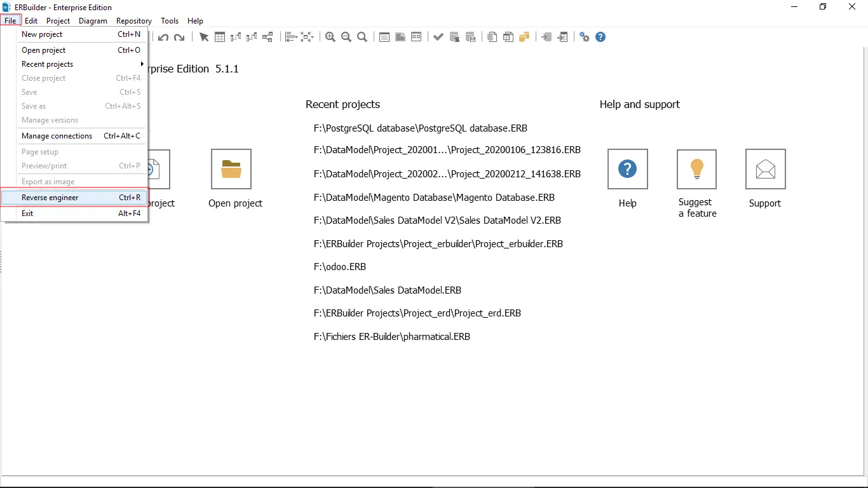
Task: Click the Open project label under folder
Action: tap(235, 203)
